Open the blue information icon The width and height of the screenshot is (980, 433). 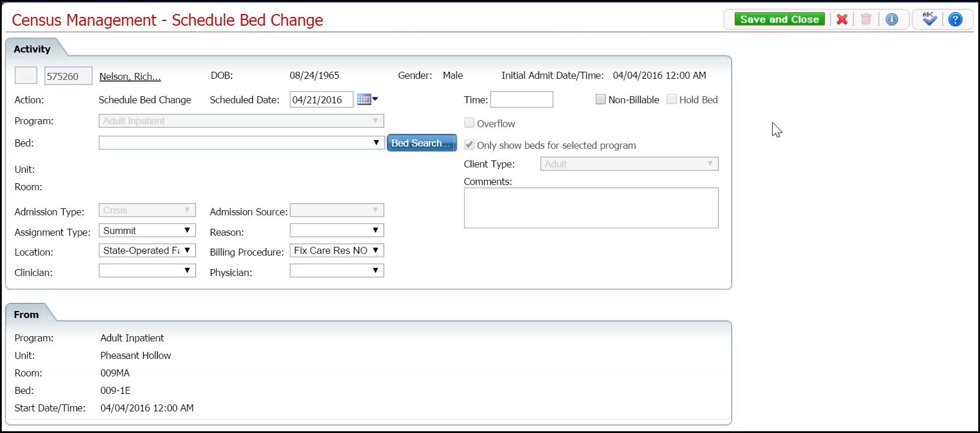click(892, 19)
